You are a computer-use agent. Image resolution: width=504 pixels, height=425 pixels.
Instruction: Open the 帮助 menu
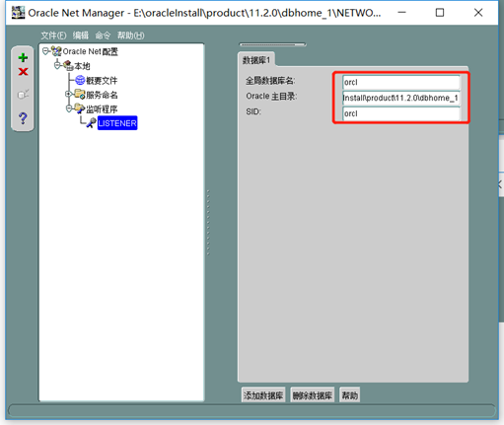(x=131, y=35)
